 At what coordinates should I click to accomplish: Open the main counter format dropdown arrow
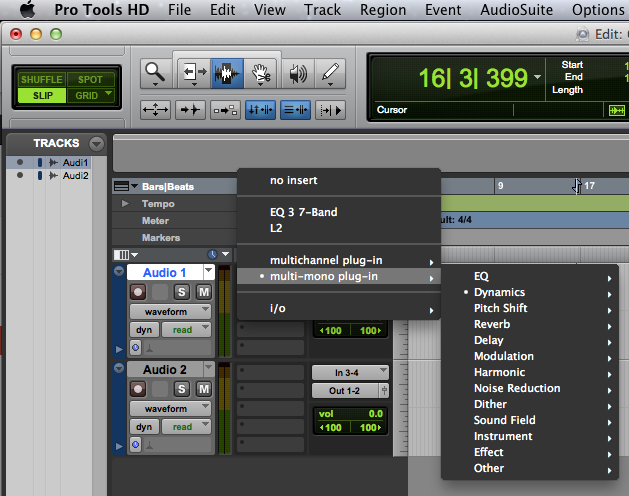click(x=538, y=77)
